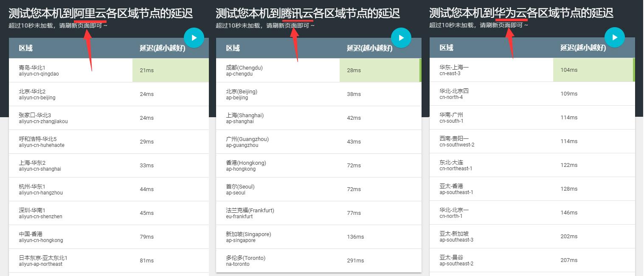Screen dimensions: 644x276
Task: Select the 广州(Guangzhou) row
Action: (319, 142)
